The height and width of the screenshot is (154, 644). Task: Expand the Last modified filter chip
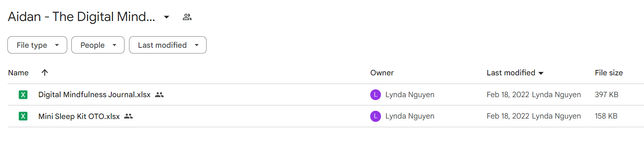[168, 45]
